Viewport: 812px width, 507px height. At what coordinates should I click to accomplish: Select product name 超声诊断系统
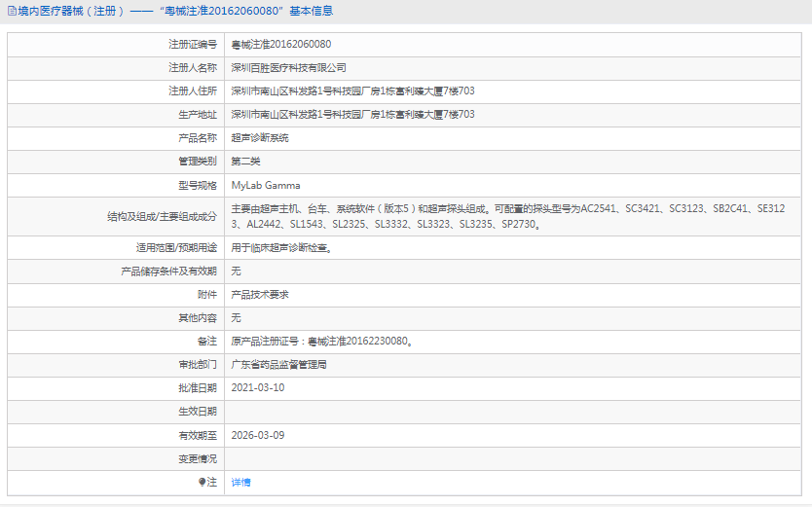pyautogui.click(x=260, y=138)
